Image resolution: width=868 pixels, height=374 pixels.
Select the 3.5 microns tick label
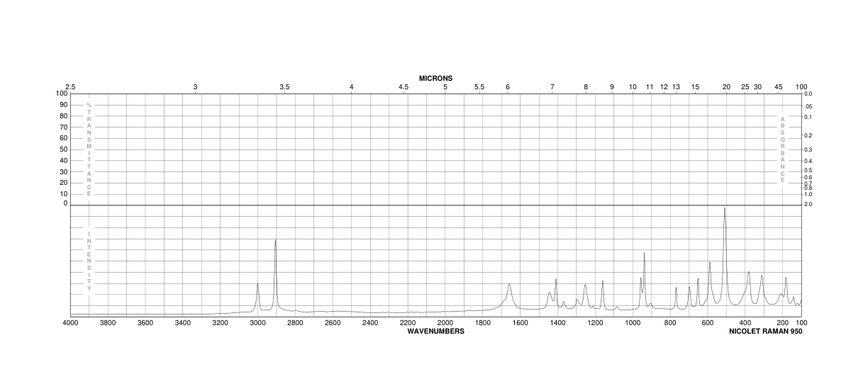coord(284,87)
